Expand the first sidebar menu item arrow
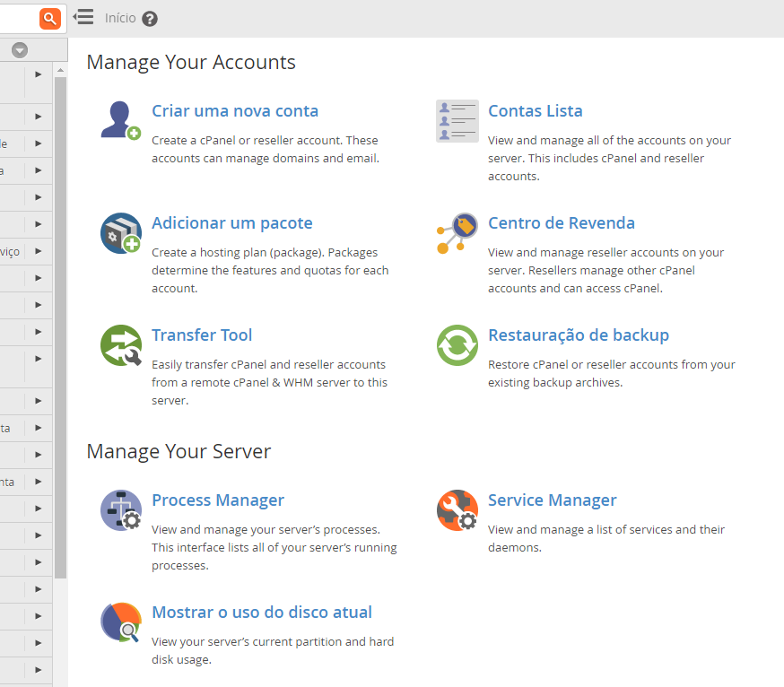Screen dimensions: 784x687 [x=39, y=74]
